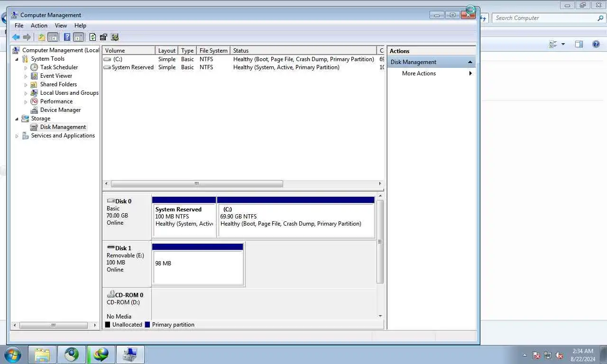
Task: Open File Explorer from the taskbar
Action: (42, 355)
